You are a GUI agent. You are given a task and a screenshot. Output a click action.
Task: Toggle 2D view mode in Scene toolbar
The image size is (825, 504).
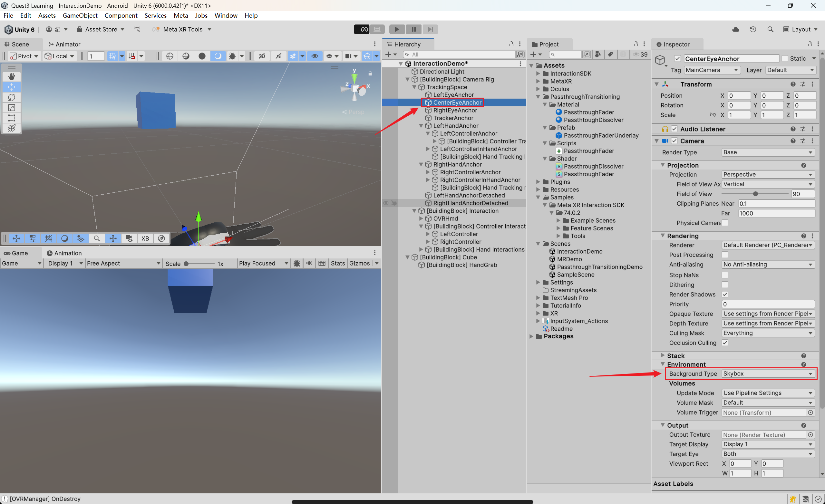[x=262, y=56]
